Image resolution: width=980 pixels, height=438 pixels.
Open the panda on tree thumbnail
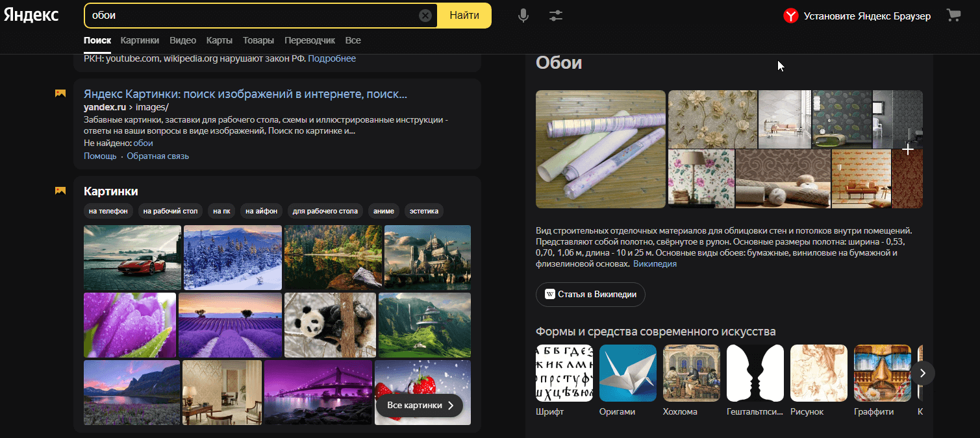click(x=330, y=325)
